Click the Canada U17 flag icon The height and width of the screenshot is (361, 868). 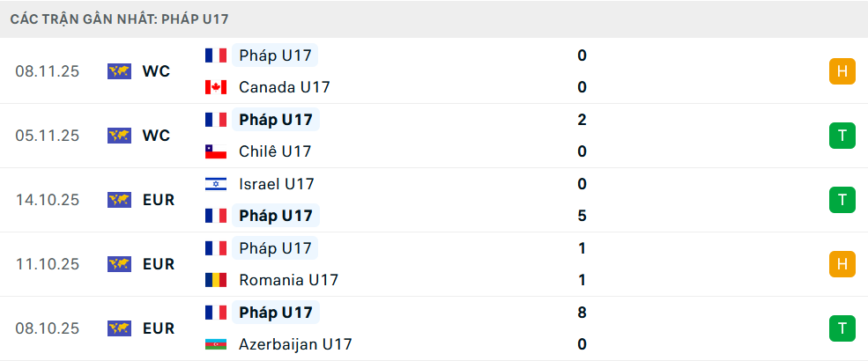[x=215, y=87]
